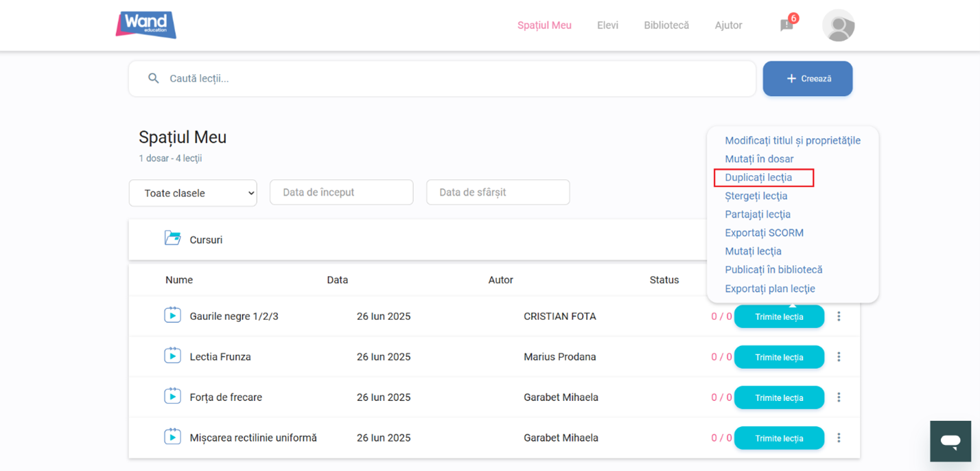
Task: Click the Wand education logo
Action: coord(145,25)
